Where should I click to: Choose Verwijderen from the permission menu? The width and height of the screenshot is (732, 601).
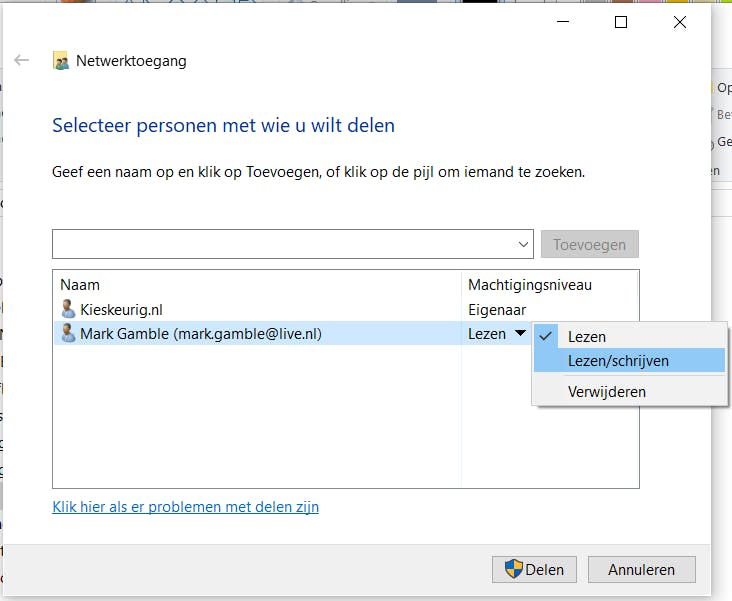[607, 391]
